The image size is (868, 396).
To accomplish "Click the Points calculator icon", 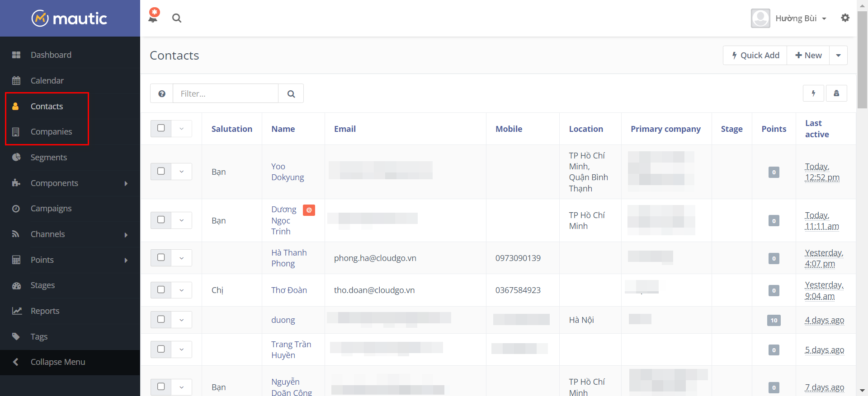I will pyautogui.click(x=16, y=260).
